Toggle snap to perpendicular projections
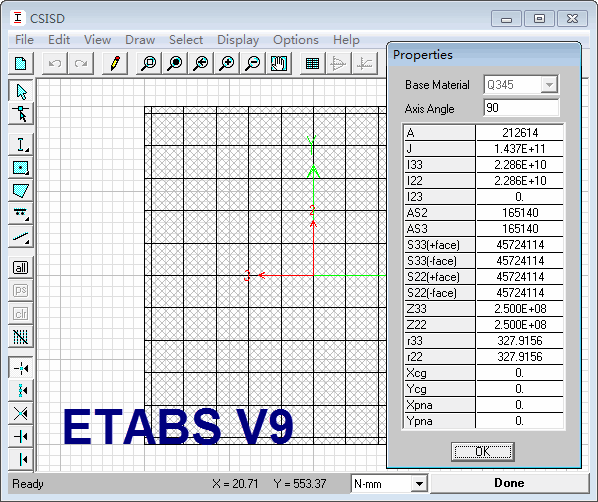 (21, 436)
